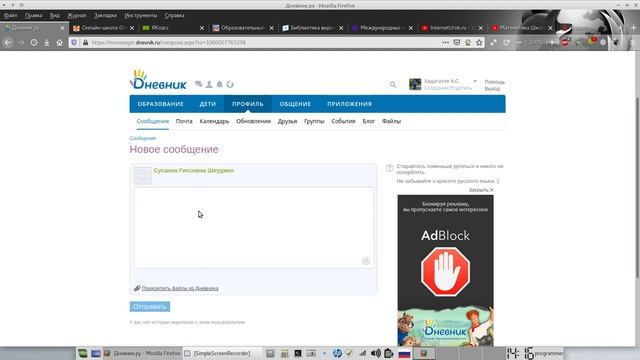Open the Правка menu
Viewport: 640px width, 360px height.
(33, 16)
